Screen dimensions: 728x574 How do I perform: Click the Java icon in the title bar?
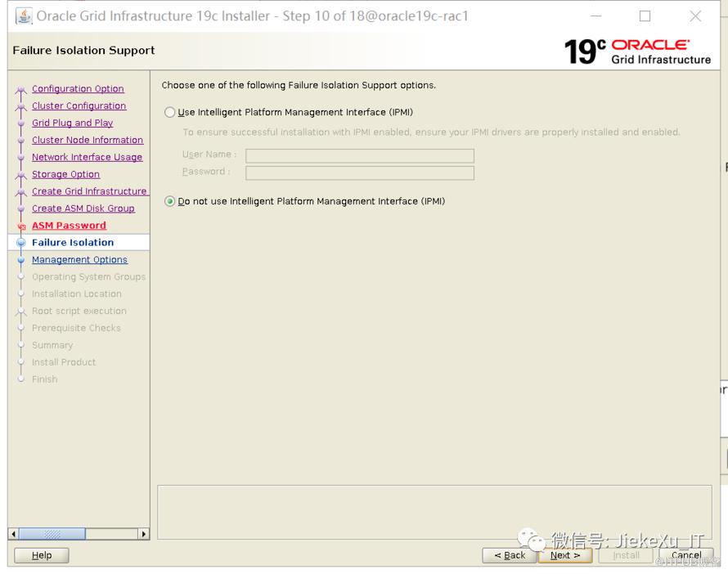tap(25, 16)
